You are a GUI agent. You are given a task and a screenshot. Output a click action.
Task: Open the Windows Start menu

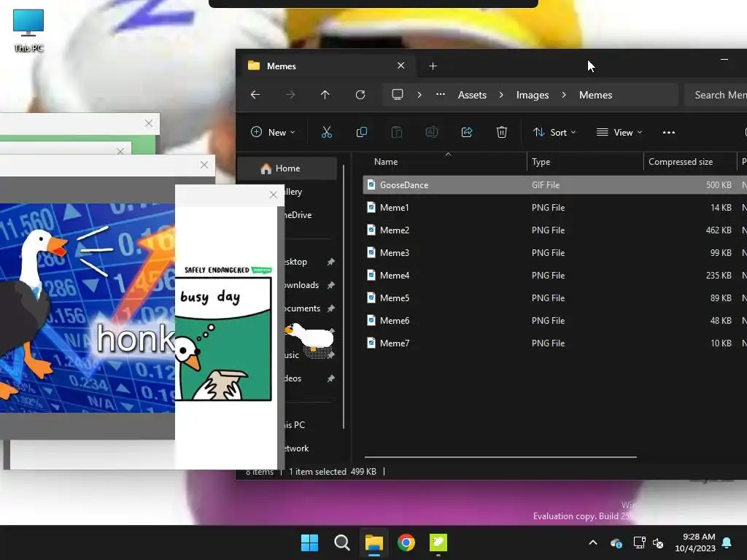click(309, 542)
